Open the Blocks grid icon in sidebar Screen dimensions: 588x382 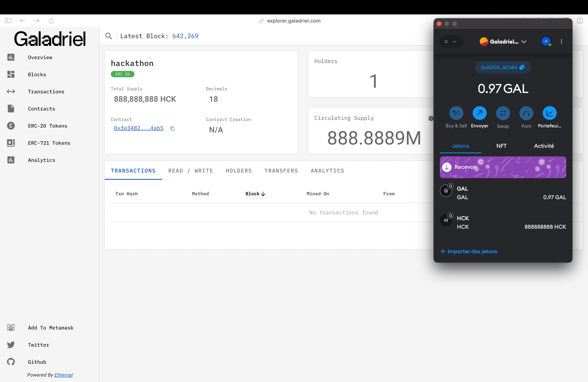pos(11,74)
